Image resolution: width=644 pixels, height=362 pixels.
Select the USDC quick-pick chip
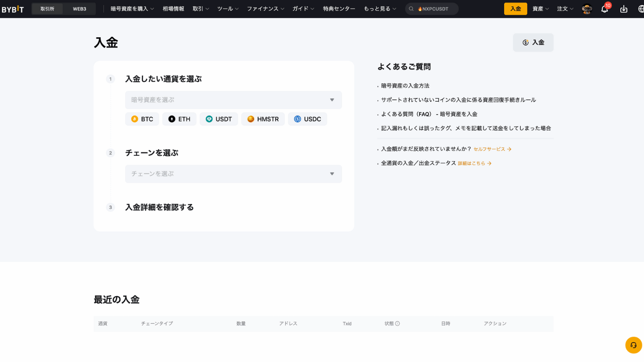pyautogui.click(x=307, y=119)
